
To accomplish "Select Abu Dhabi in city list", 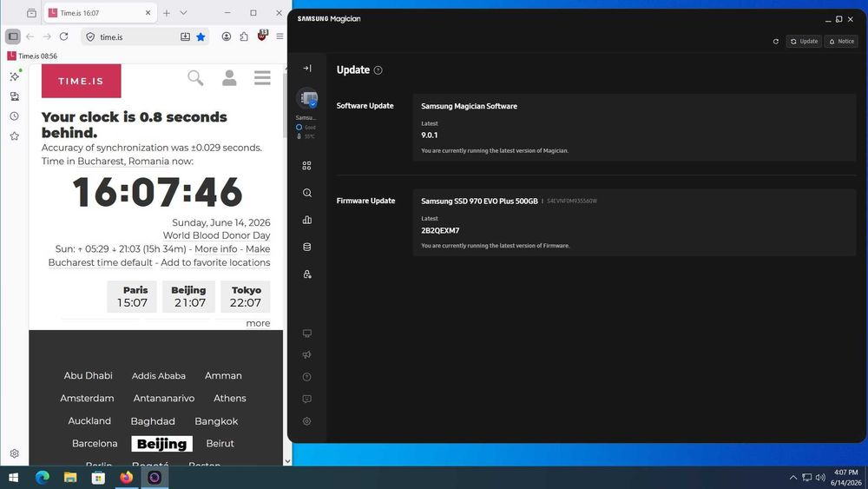I will (88, 375).
